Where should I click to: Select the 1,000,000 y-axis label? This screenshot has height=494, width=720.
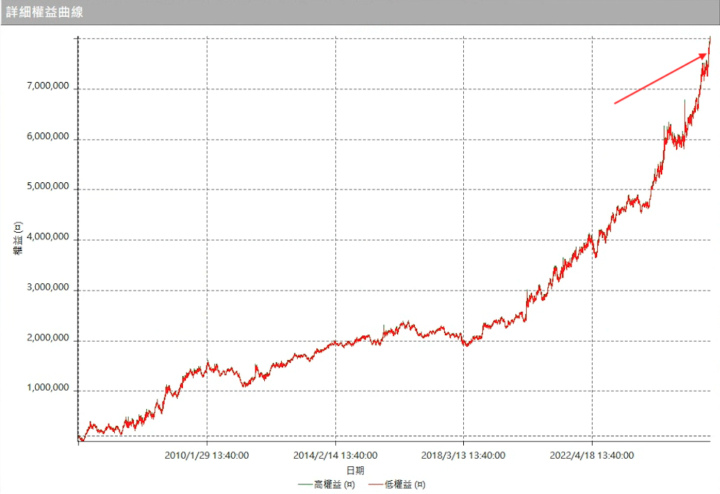click(48, 388)
